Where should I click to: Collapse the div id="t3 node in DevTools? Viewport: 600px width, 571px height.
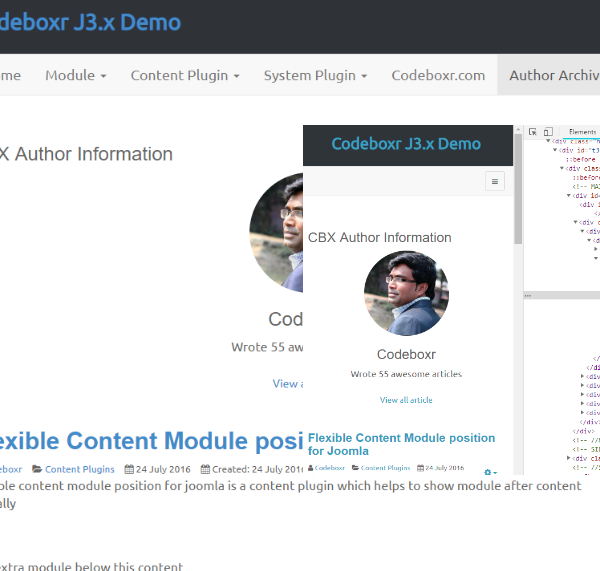(555, 150)
